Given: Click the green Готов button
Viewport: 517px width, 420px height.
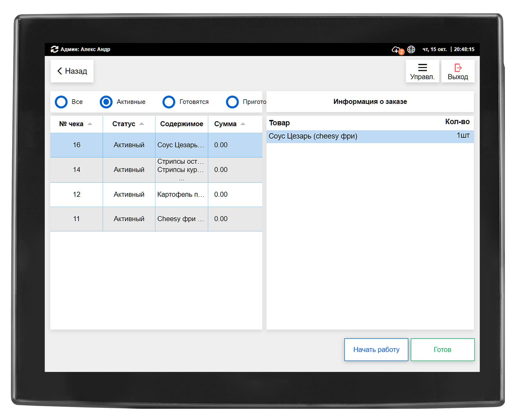Looking at the screenshot, I should pyautogui.click(x=442, y=350).
